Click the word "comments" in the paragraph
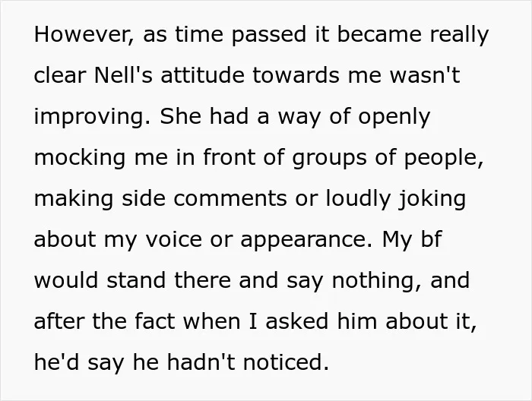The image size is (532, 401). [x=230, y=199]
